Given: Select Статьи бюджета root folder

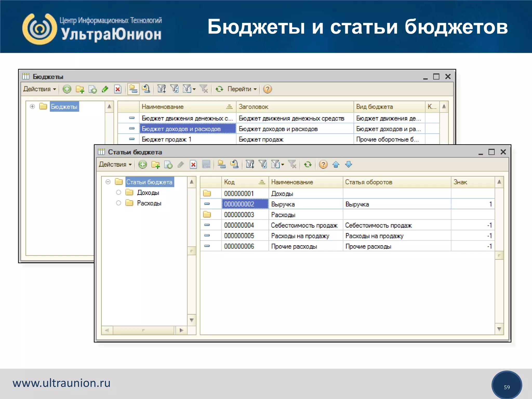Looking at the screenshot, I should (x=149, y=182).
